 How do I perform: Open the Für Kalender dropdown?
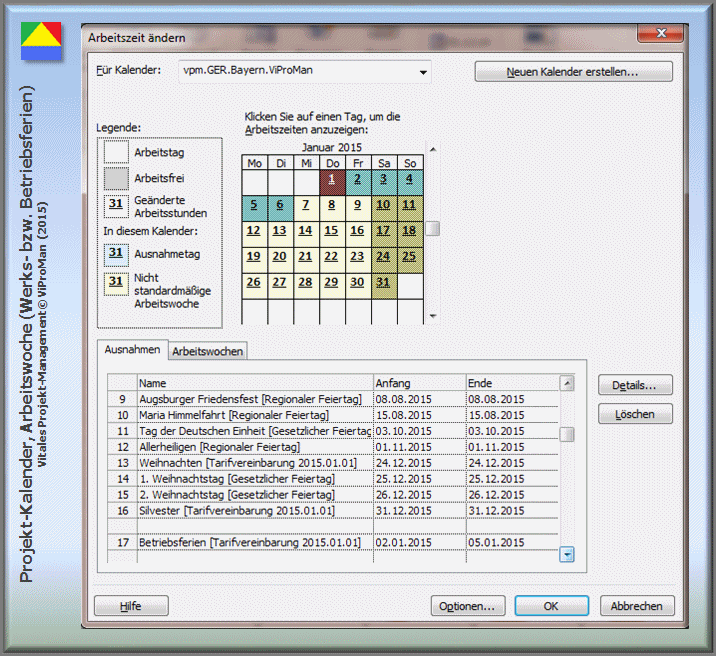click(x=424, y=73)
